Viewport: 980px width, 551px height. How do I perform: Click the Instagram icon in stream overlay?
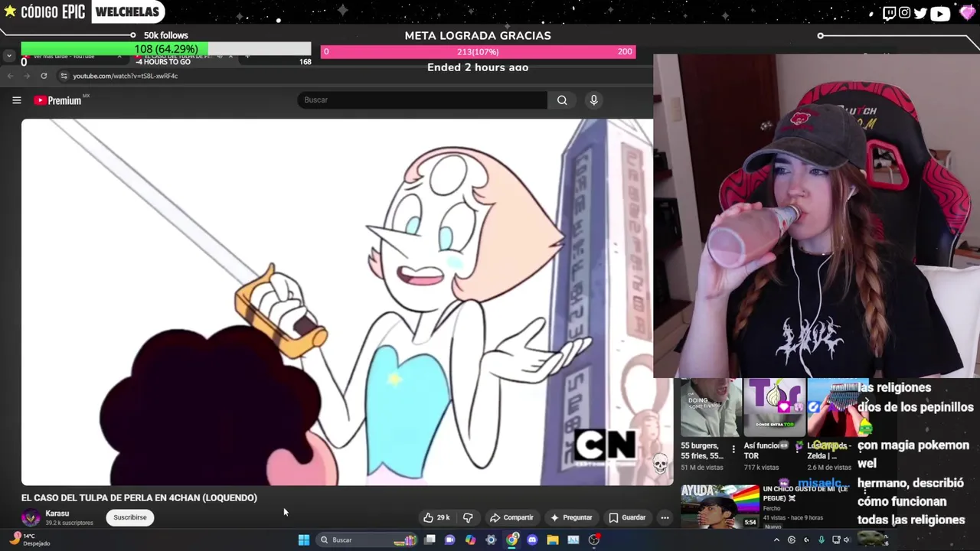click(904, 13)
